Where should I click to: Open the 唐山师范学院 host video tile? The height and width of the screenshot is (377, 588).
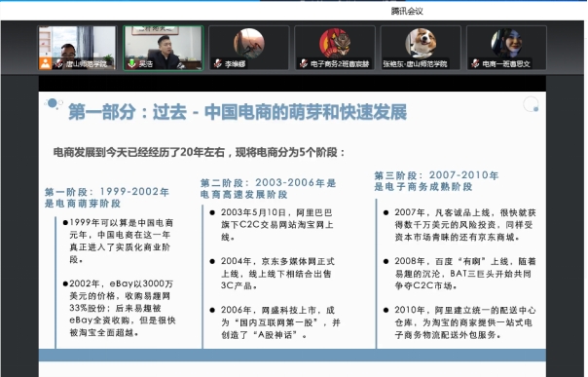pyautogui.click(x=78, y=48)
